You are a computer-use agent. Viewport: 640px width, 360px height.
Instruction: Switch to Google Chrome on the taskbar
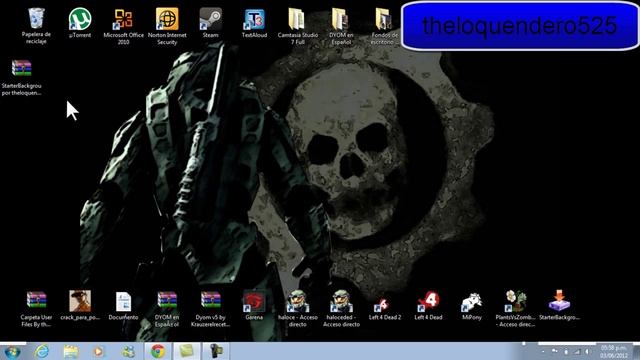click(158, 351)
